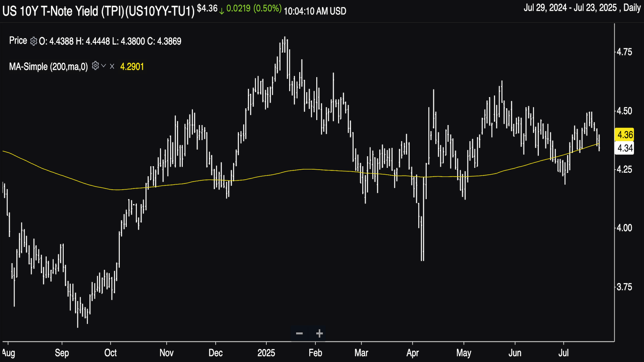Open the MA-Simple indicator settings gear
The image size is (644, 362).
pyautogui.click(x=95, y=66)
